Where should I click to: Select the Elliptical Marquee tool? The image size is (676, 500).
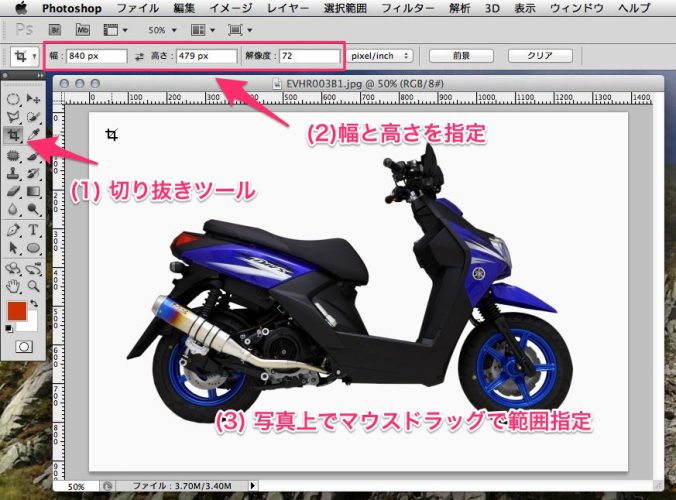[13, 99]
